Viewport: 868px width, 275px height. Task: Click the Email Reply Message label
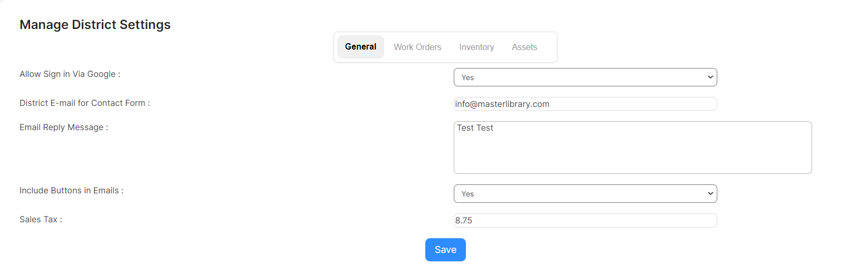[x=64, y=127]
